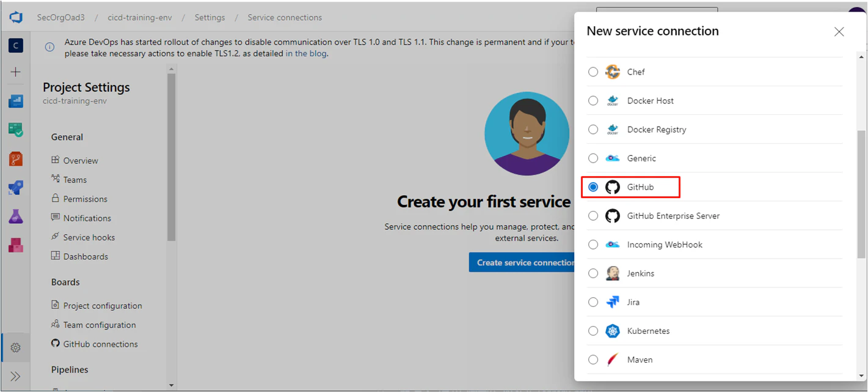Select the Jira radio button

(x=593, y=302)
